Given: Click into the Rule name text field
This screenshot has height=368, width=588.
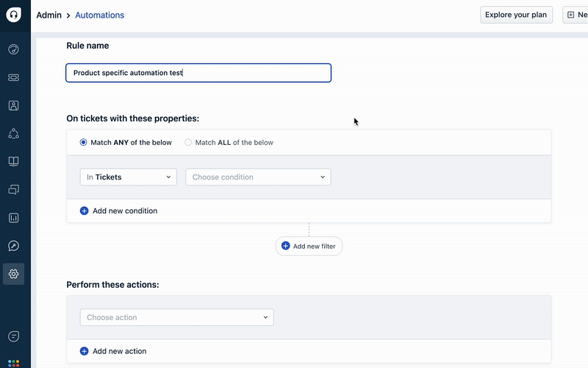Looking at the screenshot, I should (198, 73).
